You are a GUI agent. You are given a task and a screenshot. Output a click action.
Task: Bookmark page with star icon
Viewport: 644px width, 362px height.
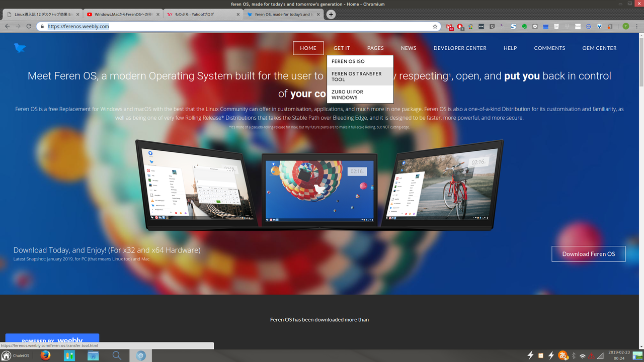click(x=435, y=26)
